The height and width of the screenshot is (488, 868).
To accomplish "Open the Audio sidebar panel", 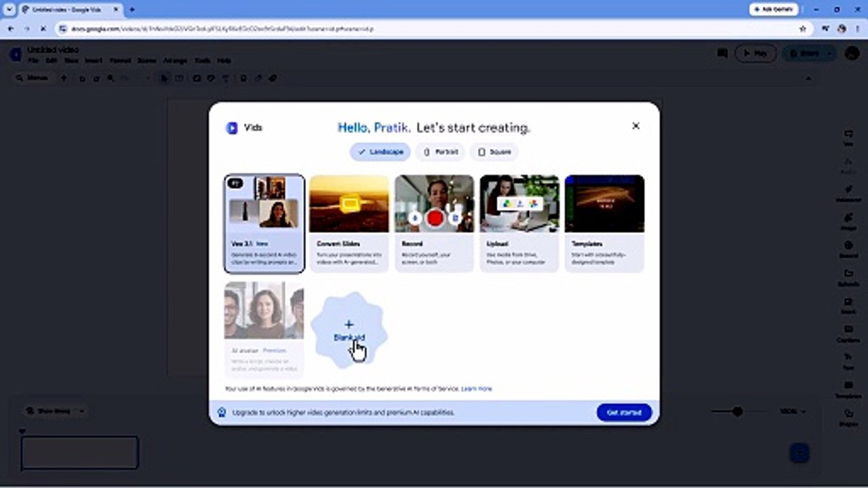I will coord(848,165).
